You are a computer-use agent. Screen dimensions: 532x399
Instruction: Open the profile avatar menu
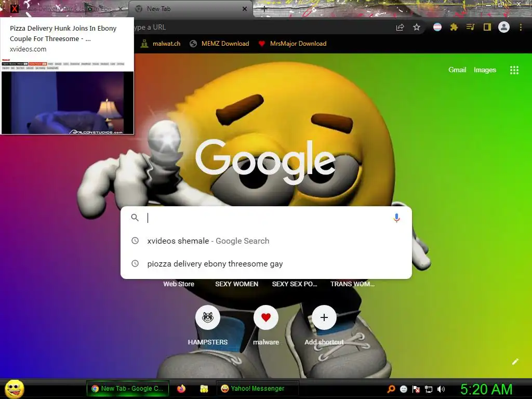tap(504, 27)
